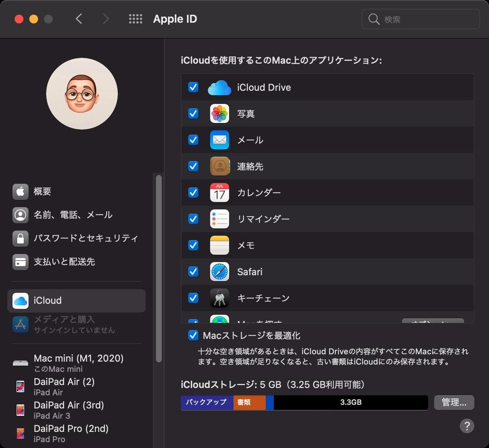Click the メモ notes icon
The width and height of the screenshot is (489, 448).
[x=219, y=245]
